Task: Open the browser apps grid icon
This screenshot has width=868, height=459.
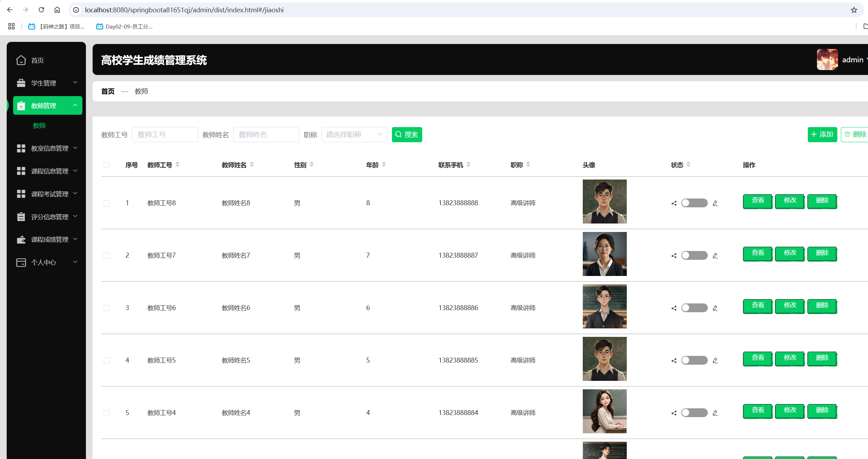Action: (x=11, y=26)
